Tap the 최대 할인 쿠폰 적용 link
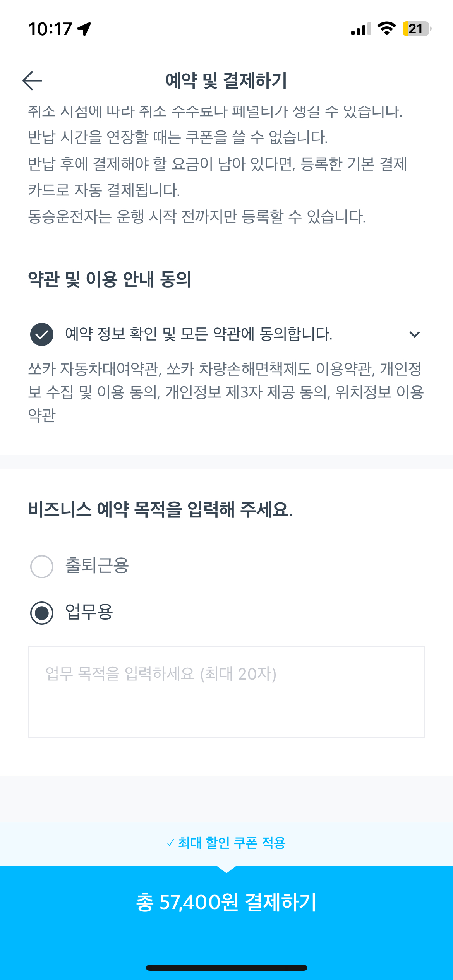The width and height of the screenshot is (453, 980). [232, 843]
